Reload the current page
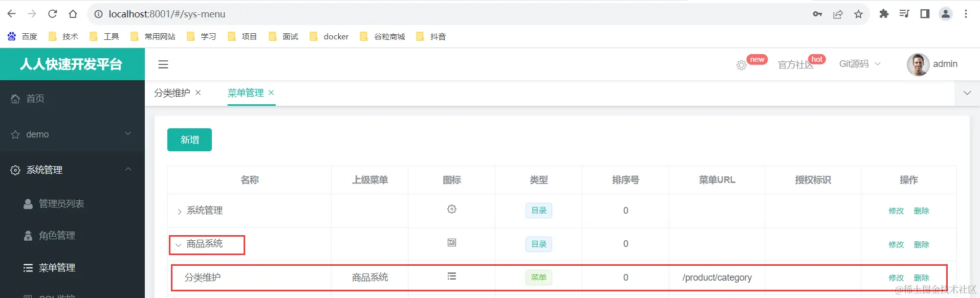 coord(52,14)
